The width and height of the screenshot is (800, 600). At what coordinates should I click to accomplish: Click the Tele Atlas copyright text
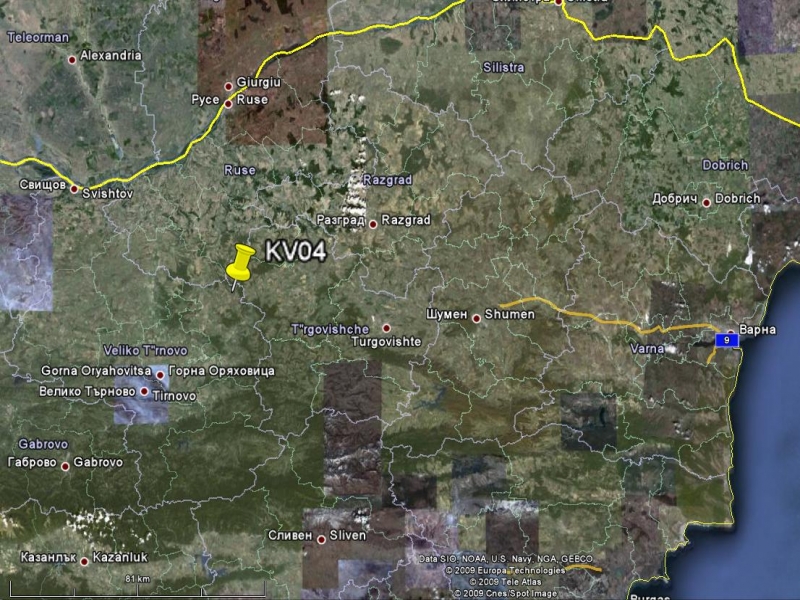(x=505, y=582)
